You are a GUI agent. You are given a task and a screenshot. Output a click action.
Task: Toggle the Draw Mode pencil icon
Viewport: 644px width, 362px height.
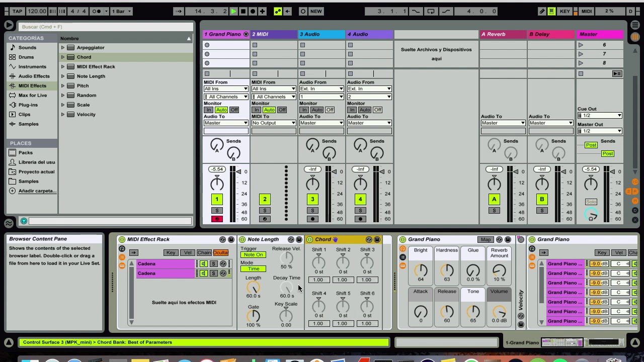pyautogui.click(x=542, y=11)
